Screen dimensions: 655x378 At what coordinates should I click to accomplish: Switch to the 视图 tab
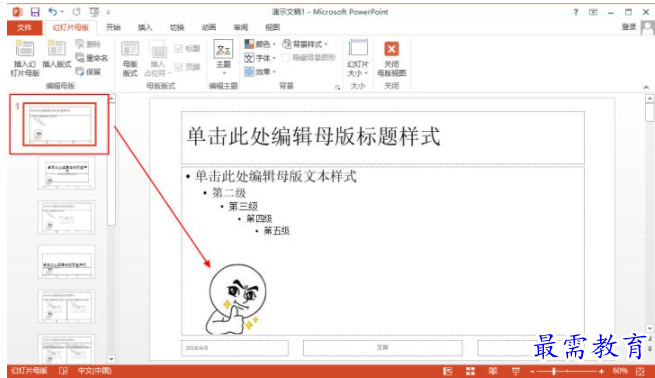pyautogui.click(x=272, y=28)
